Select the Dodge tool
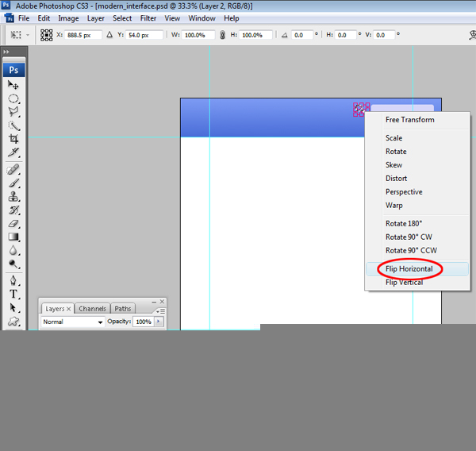 click(x=13, y=264)
